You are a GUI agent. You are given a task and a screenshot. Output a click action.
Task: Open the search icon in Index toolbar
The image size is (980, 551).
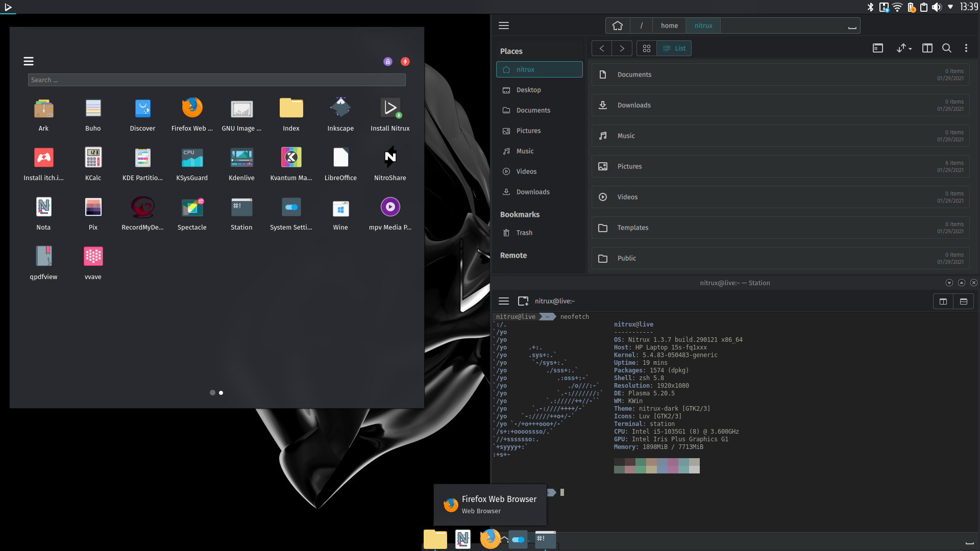[946, 48]
